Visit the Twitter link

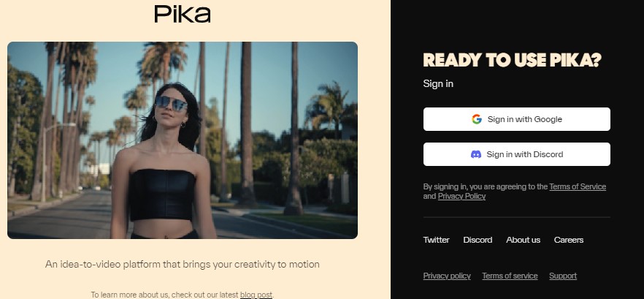point(436,240)
